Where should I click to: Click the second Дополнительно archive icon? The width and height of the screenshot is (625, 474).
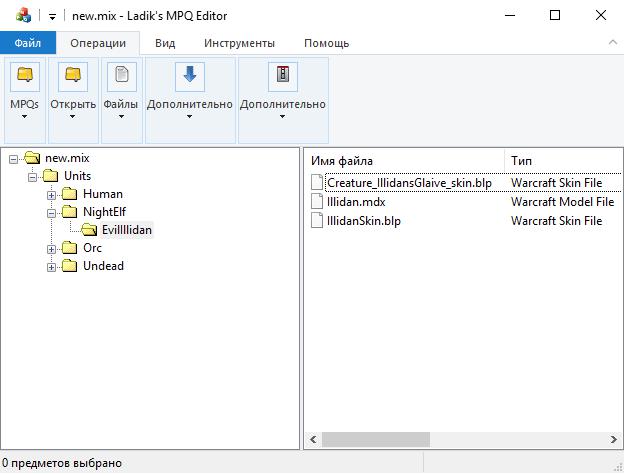[282, 75]
